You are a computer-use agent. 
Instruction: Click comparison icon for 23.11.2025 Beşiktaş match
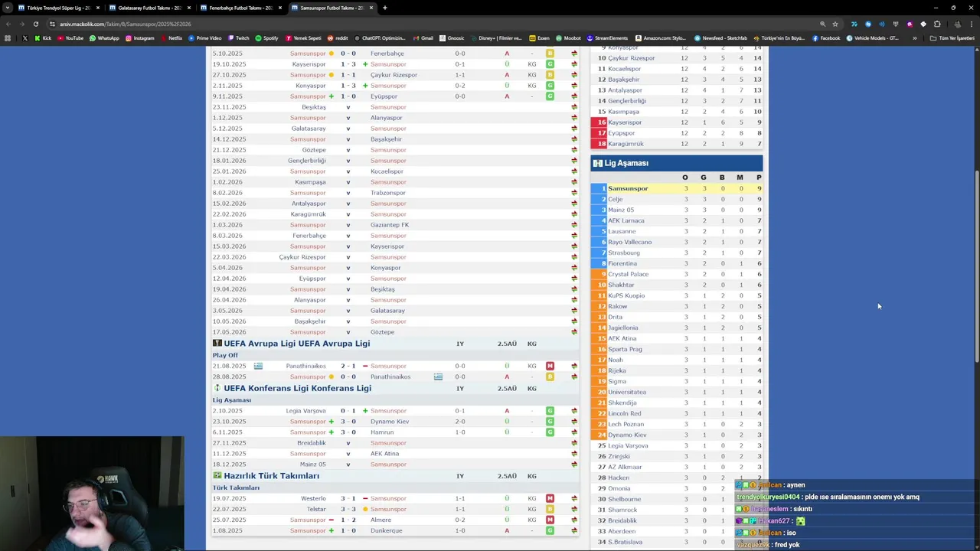coord(574,107)
